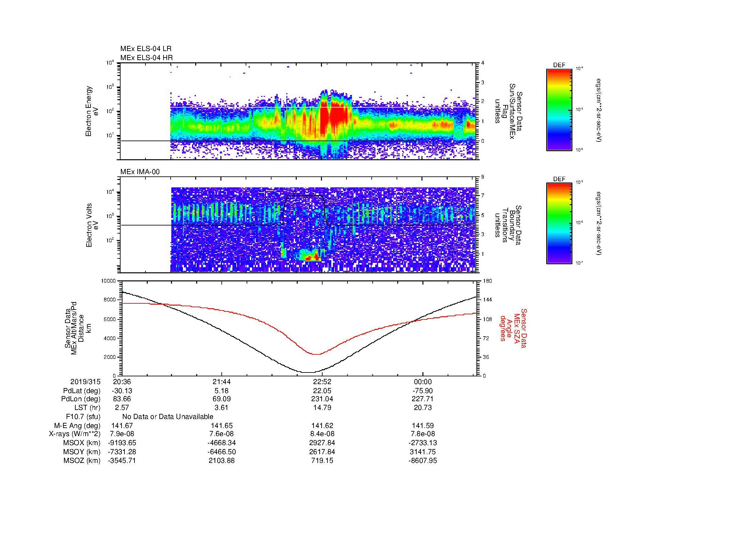Click the 'MSOY (km)' row label
This screenshot has height=534, width=756.
point(82,452)
